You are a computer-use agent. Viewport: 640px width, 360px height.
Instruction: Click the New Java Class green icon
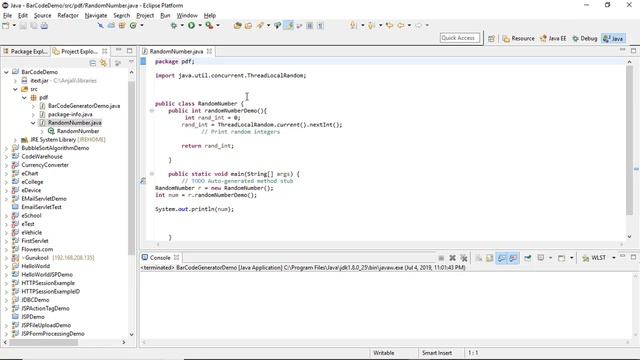click(x=133, y=26)
